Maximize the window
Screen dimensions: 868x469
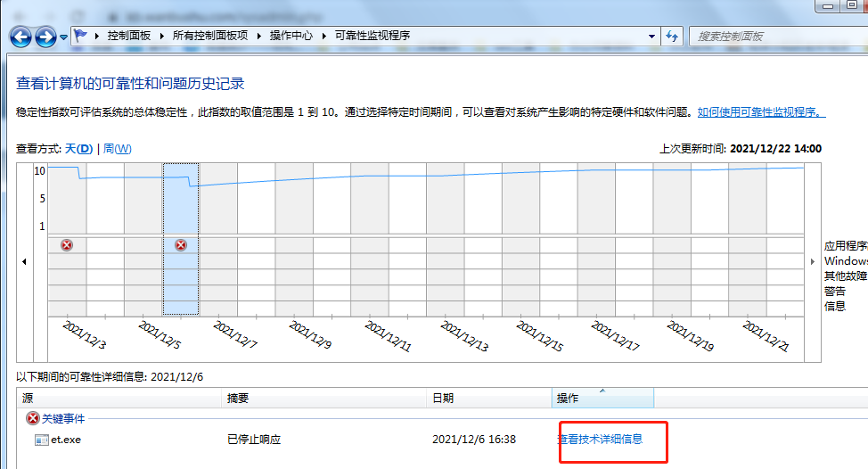click(851, 5)
